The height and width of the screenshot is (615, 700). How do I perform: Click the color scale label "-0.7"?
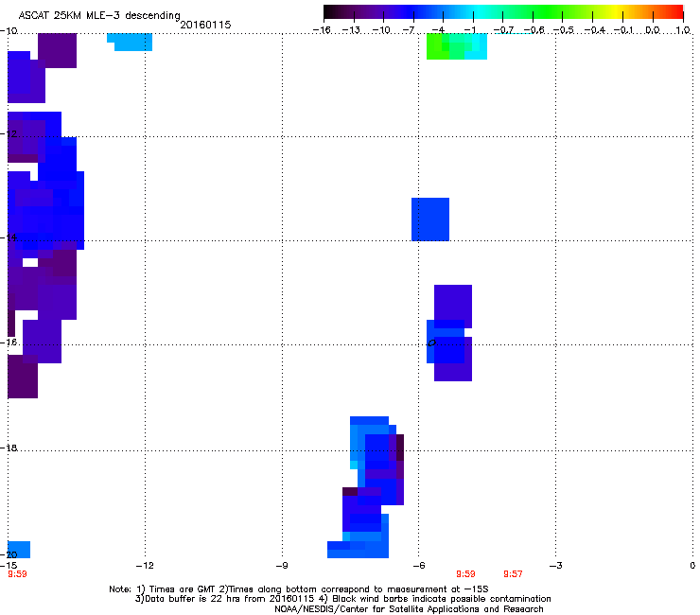click(503, 30)
